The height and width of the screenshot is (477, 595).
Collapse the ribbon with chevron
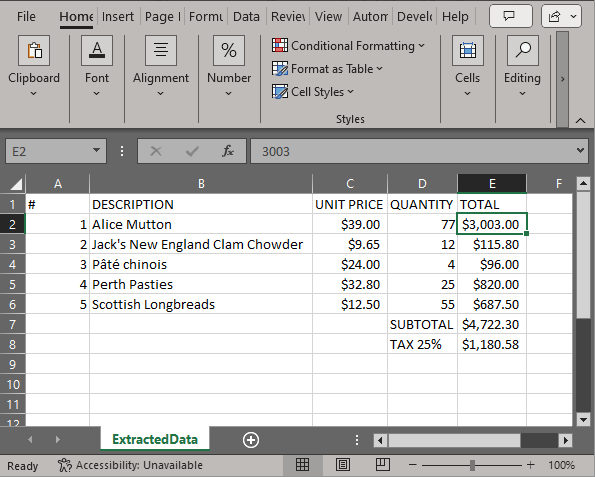tap(580, 121)
